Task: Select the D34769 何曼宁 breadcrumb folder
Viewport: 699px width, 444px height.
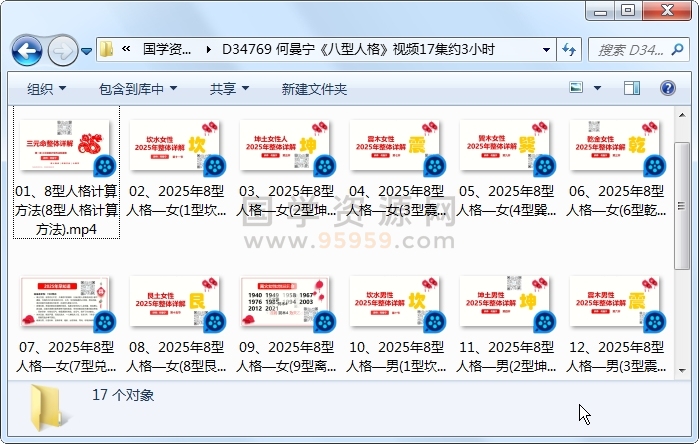Action: point(358,49)
